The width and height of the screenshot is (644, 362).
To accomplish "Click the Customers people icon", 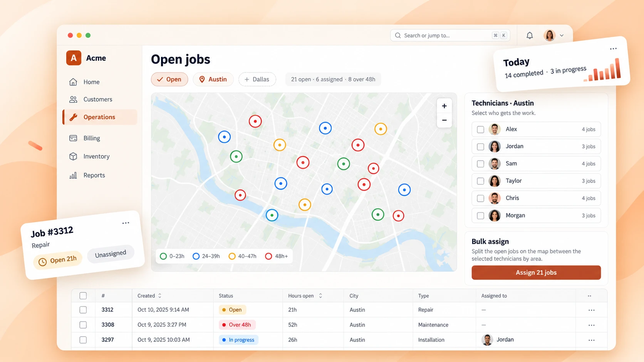I will coord(73,99).
